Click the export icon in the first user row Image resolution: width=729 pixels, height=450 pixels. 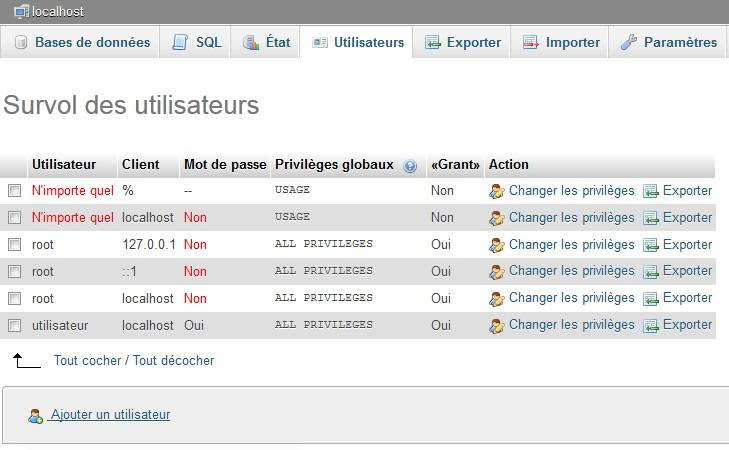pyautogui.click(x=651, y=191)
